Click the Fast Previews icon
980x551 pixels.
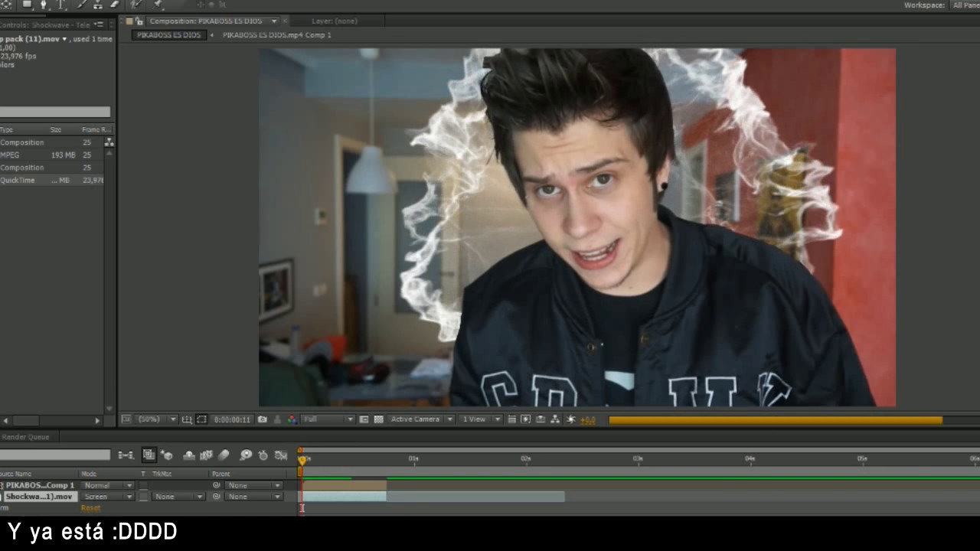[525, 419]
